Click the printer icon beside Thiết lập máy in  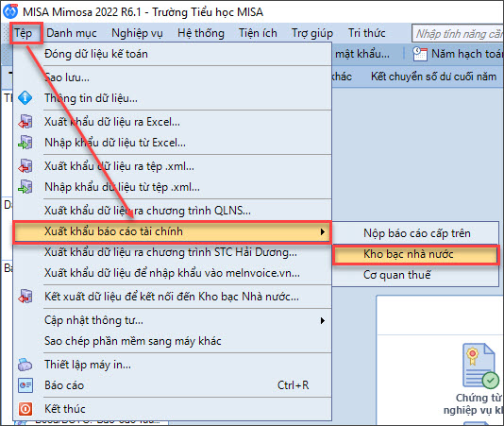25,365
